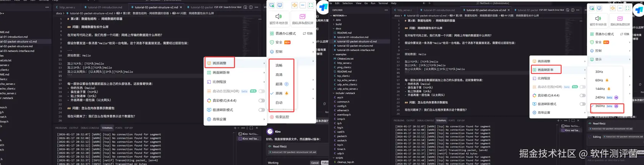The height and width of the screenshot is (165, 644).
Task: Select Kiro NetSta... terminal in left window
Action: pyautogui.click(x=249, y=134)
